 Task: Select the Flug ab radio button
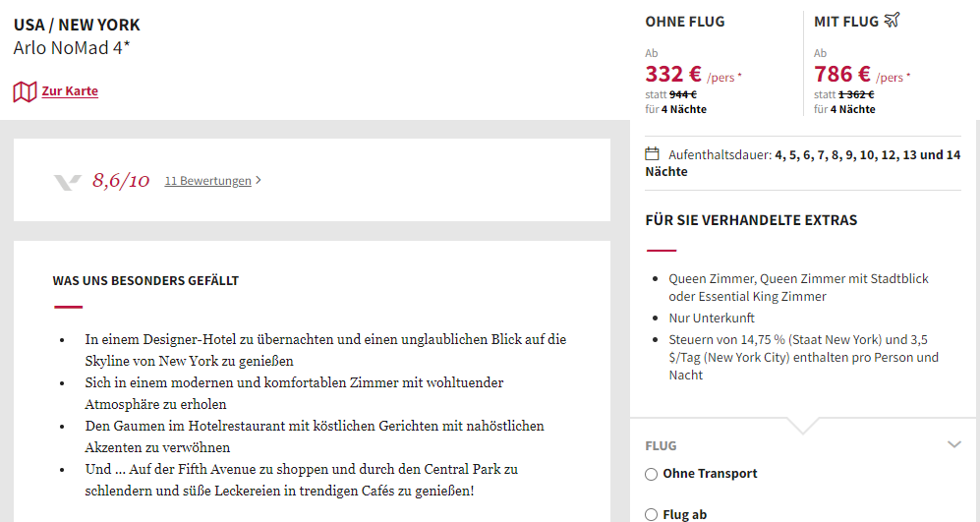click(x=652, y=515)
